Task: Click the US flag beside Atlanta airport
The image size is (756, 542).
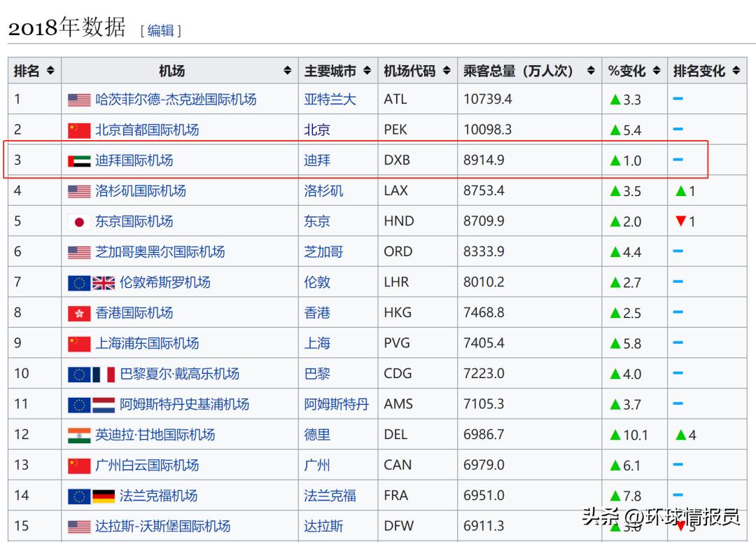Action: click(79, 99)
